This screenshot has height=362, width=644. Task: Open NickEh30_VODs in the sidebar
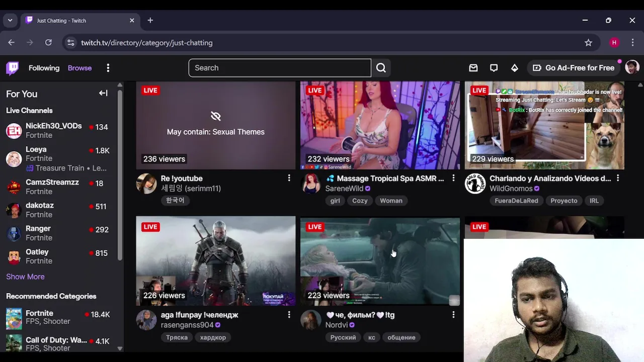click(60, 131)
